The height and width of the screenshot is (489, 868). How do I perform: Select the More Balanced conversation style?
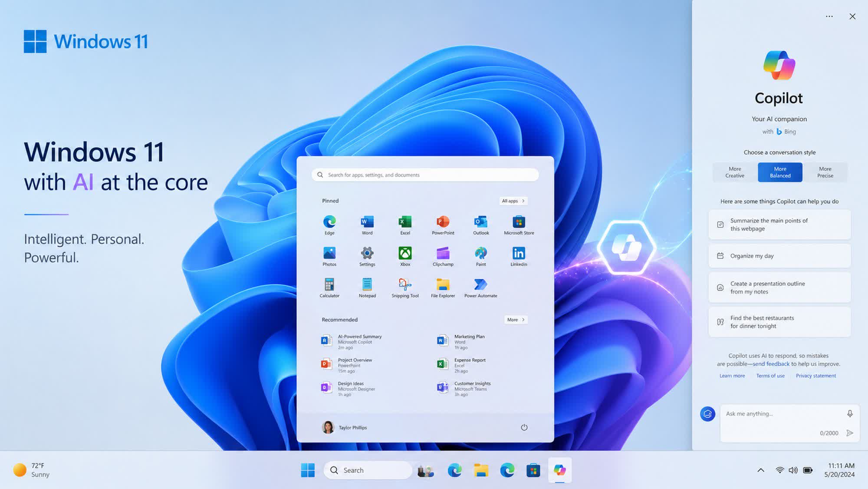780,172
